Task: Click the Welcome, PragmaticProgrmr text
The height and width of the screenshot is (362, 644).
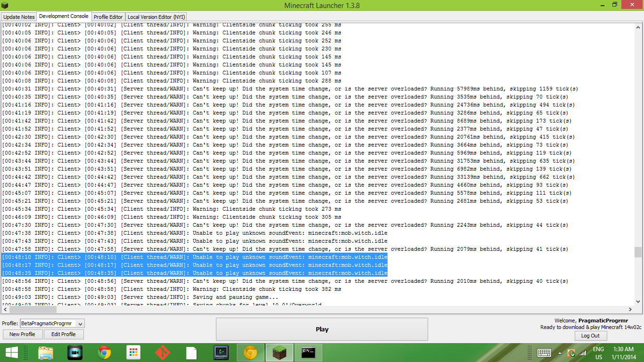Action: 591,321
